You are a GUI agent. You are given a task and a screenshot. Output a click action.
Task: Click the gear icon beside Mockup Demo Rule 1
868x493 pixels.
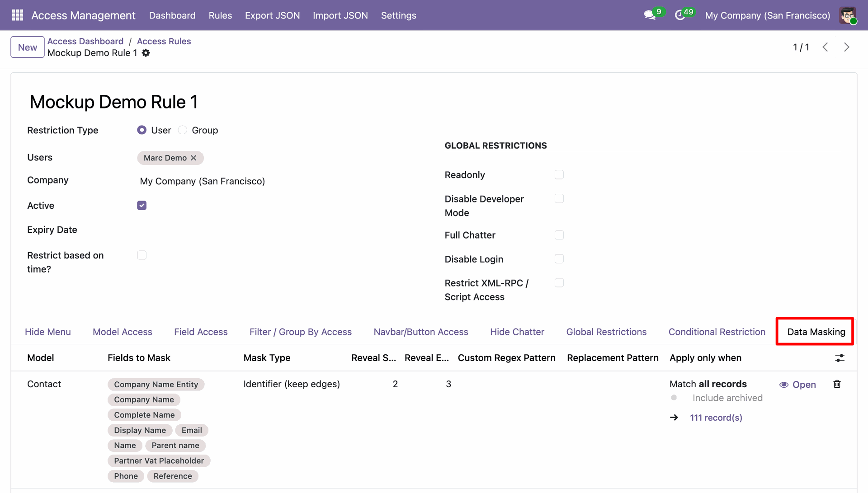pos(146,53)
